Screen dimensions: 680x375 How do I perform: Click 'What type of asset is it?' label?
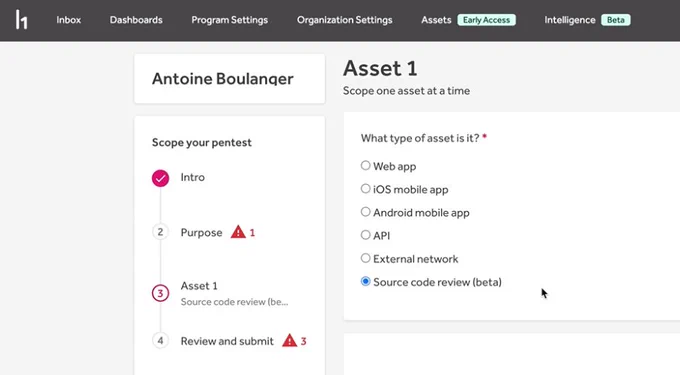pyautogui.click(x=420, y=138)
